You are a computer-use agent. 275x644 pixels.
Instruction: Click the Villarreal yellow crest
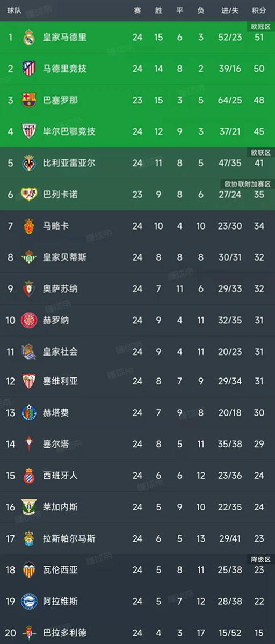click(28, 163)
